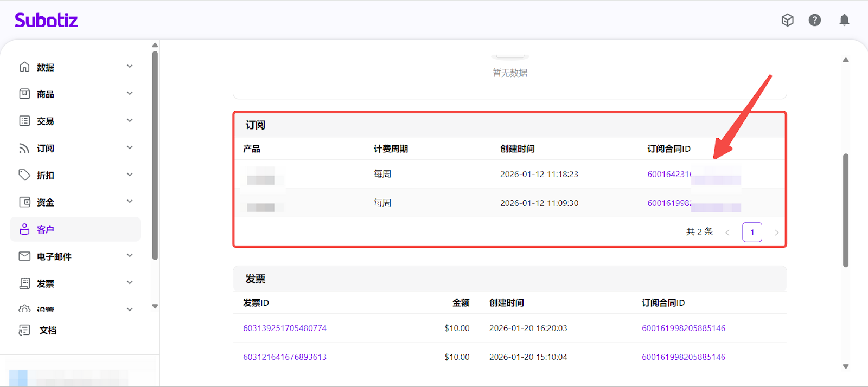
Task: Select 客户 in the sidebar menu
Action: tap(46, 229)
